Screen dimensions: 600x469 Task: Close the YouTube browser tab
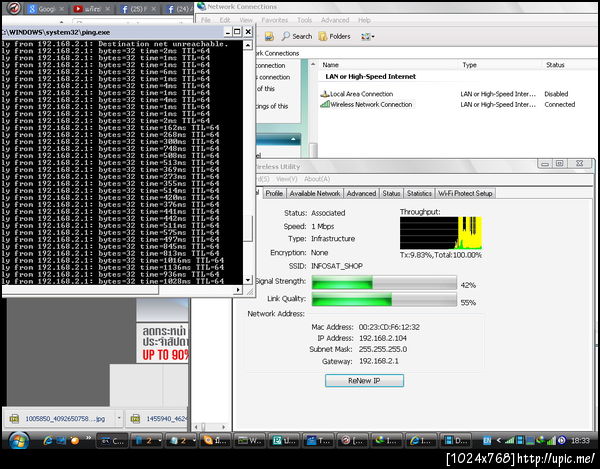tap(108, 8)
